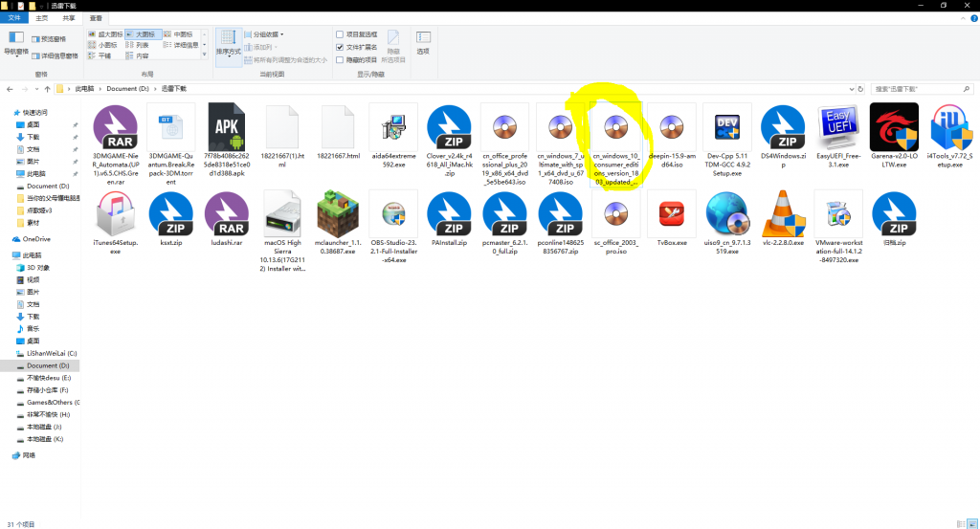This screenshot has height=529, width=980.
Task: Navigate to Document (D:) in breadcrumb
Action: tap(127, 89)
